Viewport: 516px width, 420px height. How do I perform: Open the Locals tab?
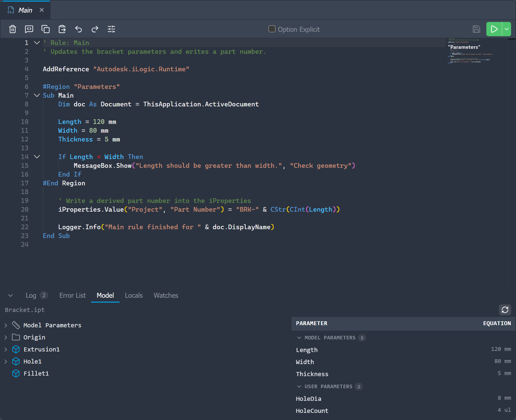[x=134, y=296]
